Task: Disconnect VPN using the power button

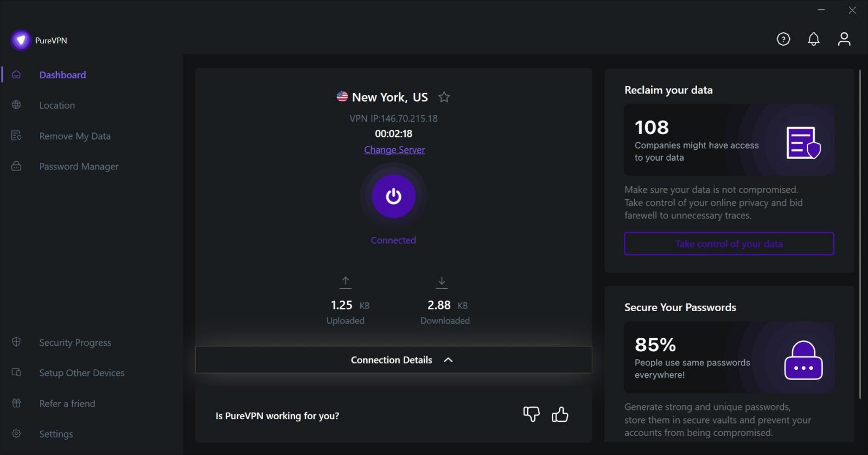Action: pyautogui.click(x=394, y=196)
